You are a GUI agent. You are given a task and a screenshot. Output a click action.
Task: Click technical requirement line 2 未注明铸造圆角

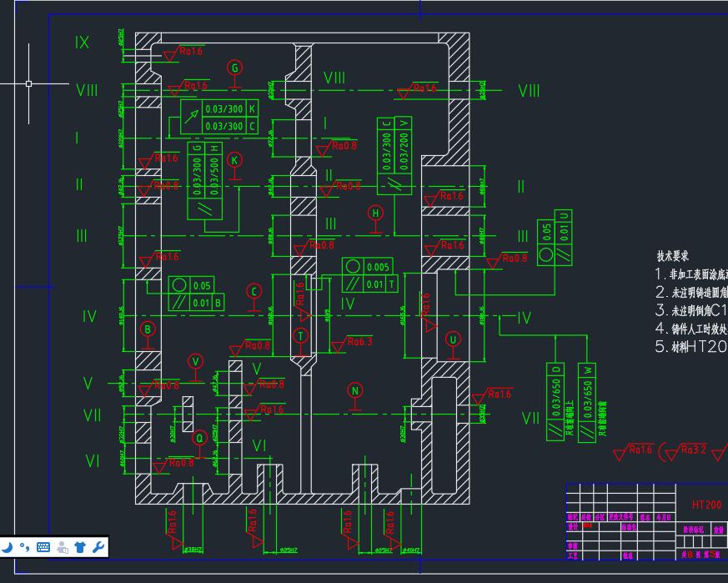tap(691, 292)
